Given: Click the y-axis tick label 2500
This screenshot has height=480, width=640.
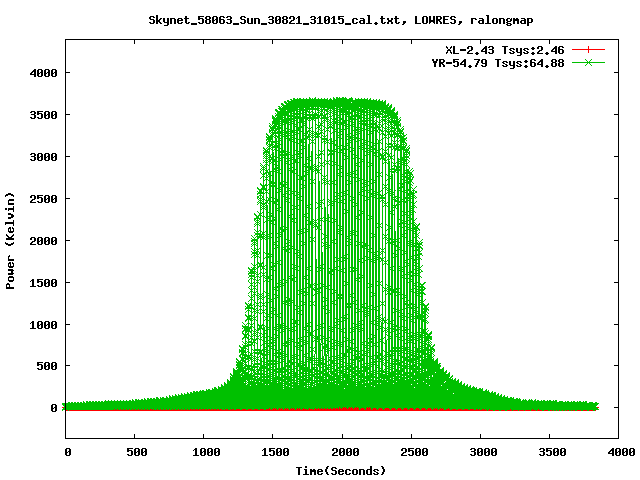Looking at the screenshot, I should [43, 199].
